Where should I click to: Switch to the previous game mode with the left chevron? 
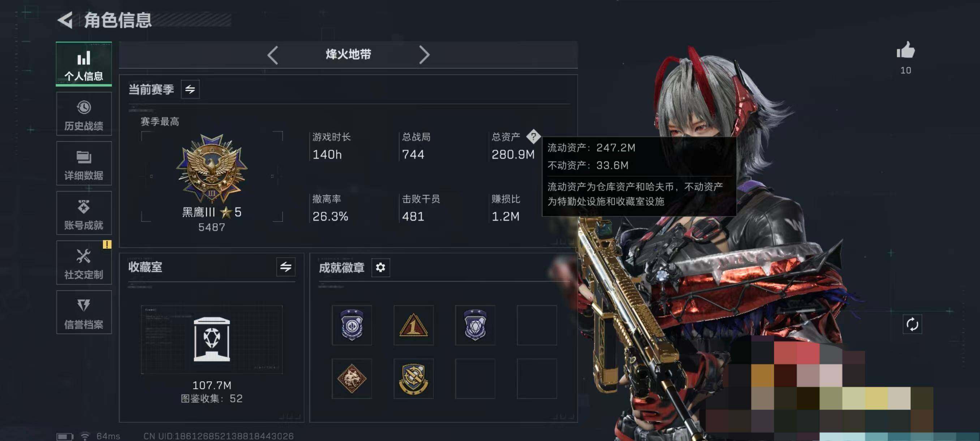pyautogui.click(x=272, y=55)
